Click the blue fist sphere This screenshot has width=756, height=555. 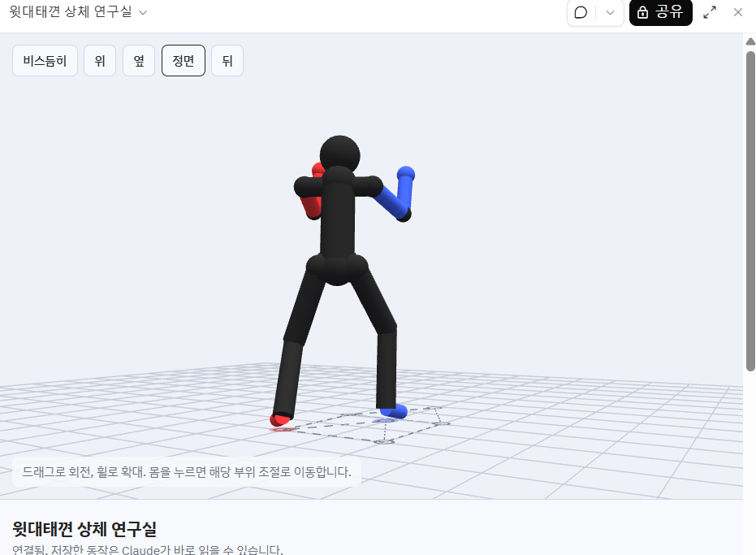(x=406, y=174)
